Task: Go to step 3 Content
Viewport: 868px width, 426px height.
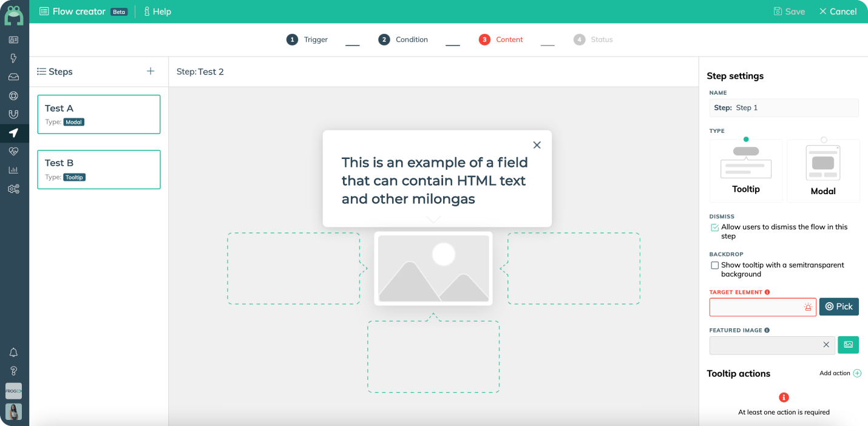Action: coord(501,39)
